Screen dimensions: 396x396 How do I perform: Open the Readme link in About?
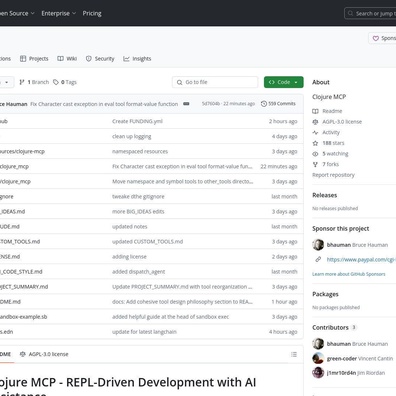point(332,111)
